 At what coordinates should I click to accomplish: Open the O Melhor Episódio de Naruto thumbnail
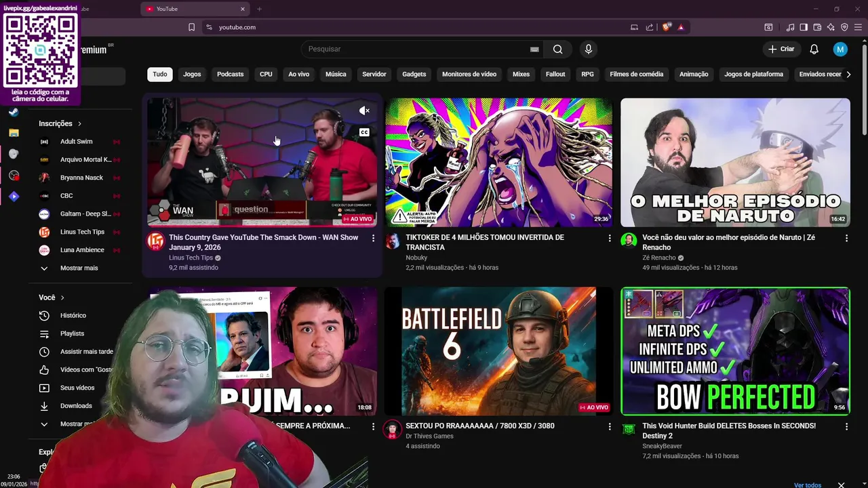[735, 163]
